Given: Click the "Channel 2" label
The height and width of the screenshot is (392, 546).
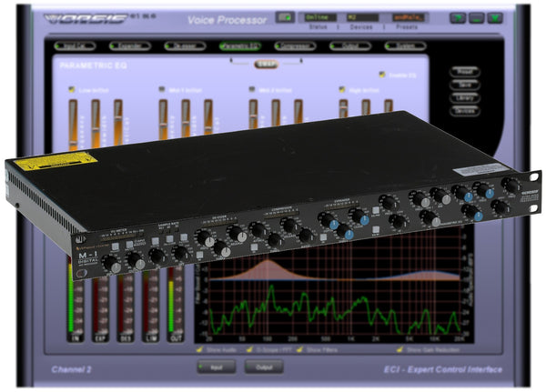Looking at the screenshot, I should tap(71, 369).
